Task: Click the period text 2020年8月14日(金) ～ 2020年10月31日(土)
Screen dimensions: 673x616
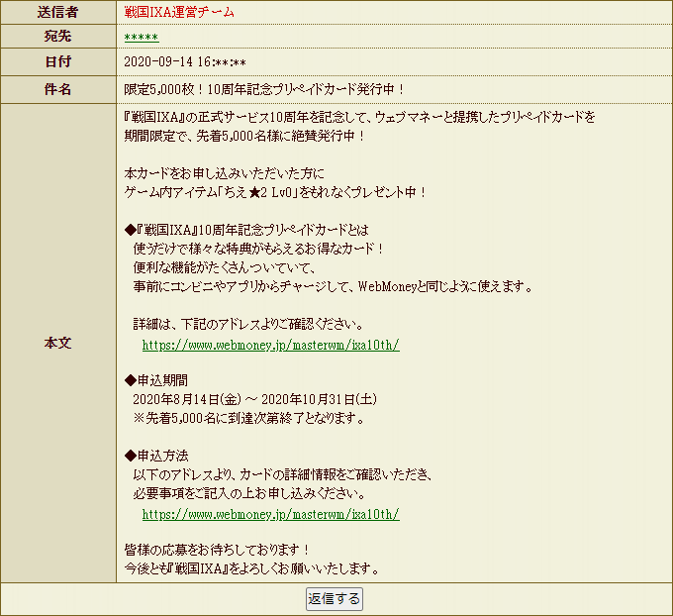Action: (255, 399)
